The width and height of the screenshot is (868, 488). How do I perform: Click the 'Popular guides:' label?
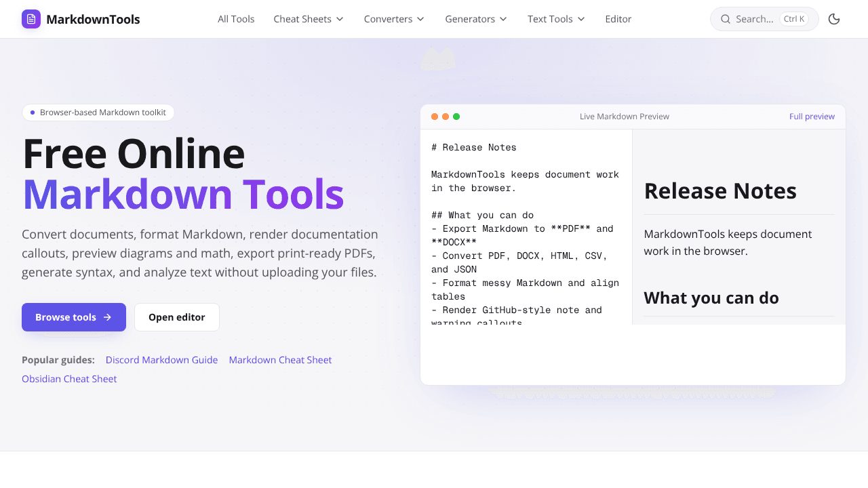pyautogui.click(x=58, y=360)
